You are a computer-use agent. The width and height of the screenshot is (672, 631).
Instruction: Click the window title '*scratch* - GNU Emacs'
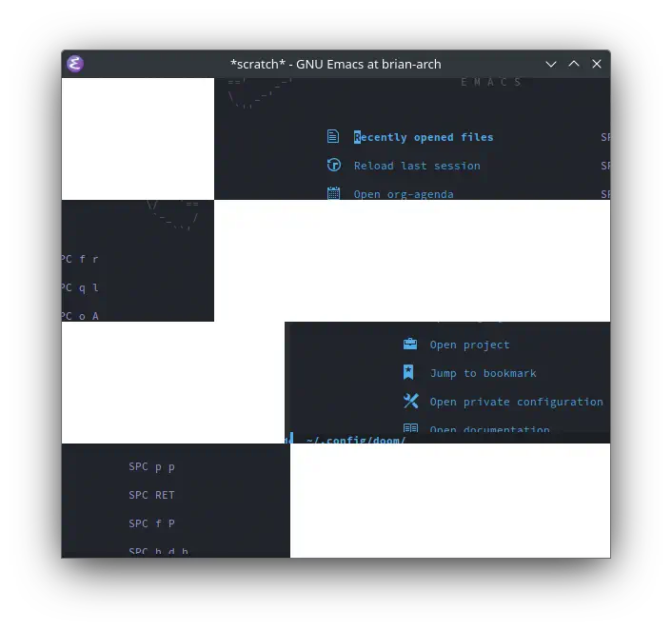point(336,64)
